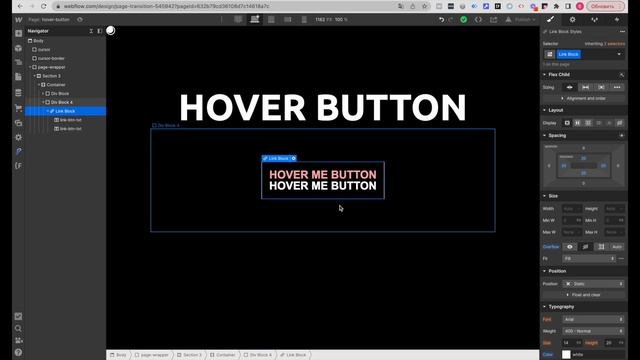
Task: Open the search magnifier tool
Action: [18, 328]
